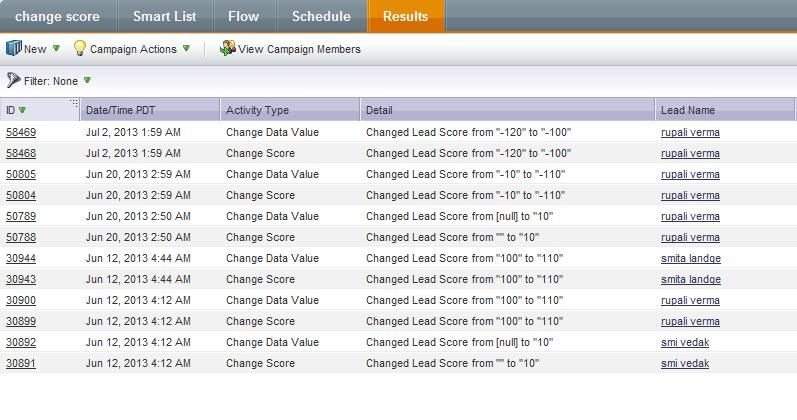Toggle sort arrow on ID column
Image resolution: width=797 pixels, height=420 pixels.
[x=23, y=110]
